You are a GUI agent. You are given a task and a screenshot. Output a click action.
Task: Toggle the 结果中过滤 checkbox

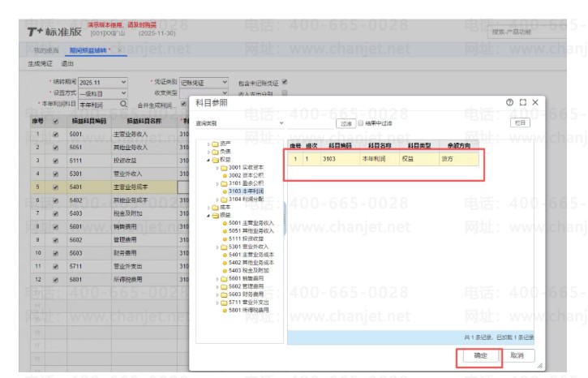(360, 123)
